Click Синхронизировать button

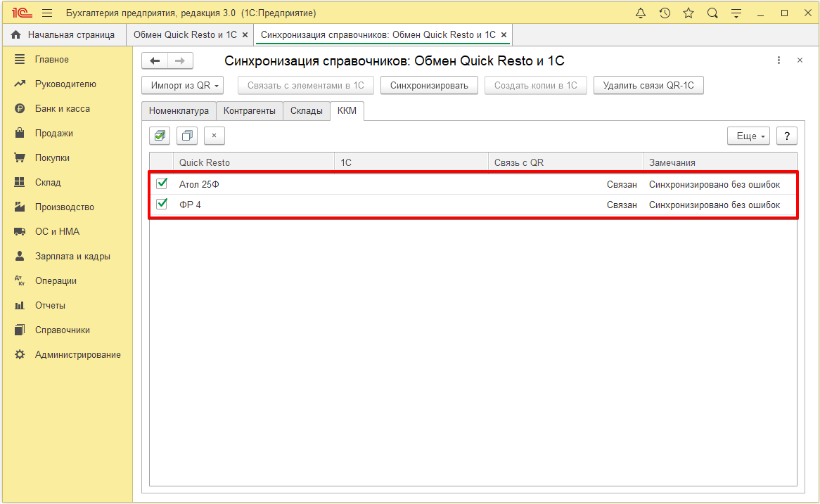430,85
